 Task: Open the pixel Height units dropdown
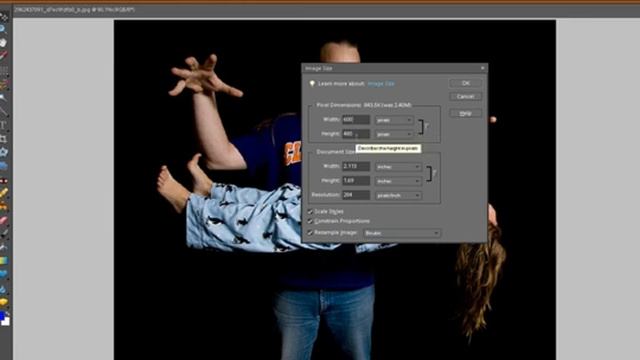pos(394,134)
